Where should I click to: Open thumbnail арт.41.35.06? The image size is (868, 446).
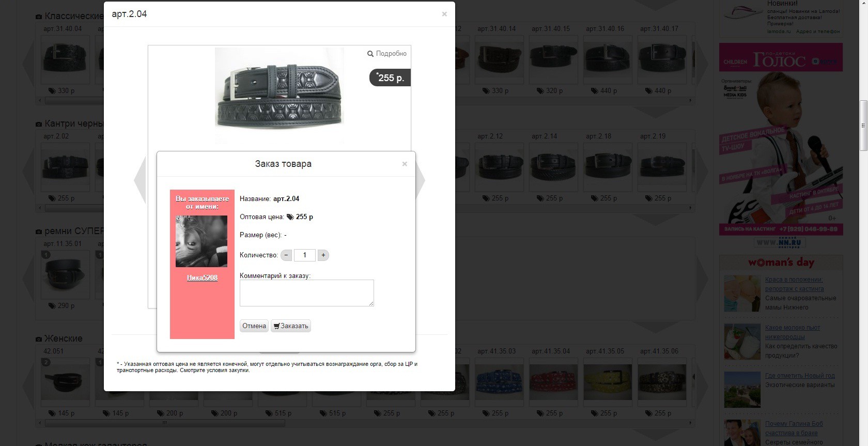point(662,382)
